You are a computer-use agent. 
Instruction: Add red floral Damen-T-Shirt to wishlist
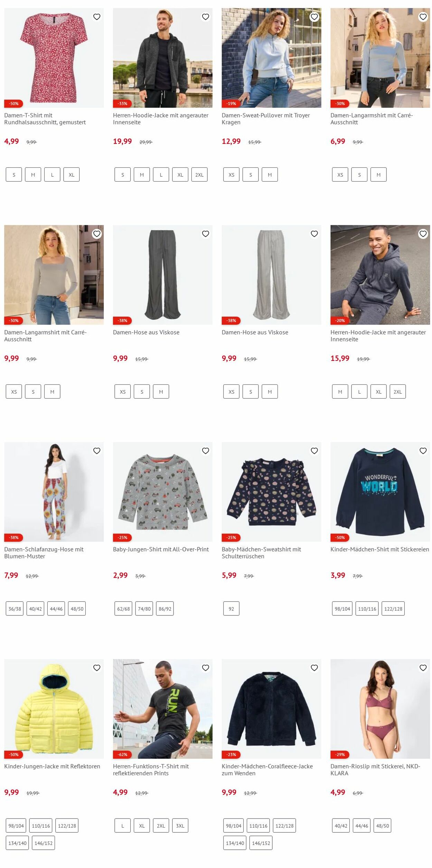[97, 17]
